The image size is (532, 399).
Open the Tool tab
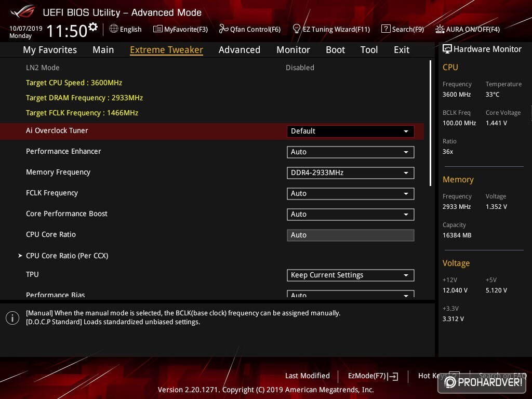point(369,50)
